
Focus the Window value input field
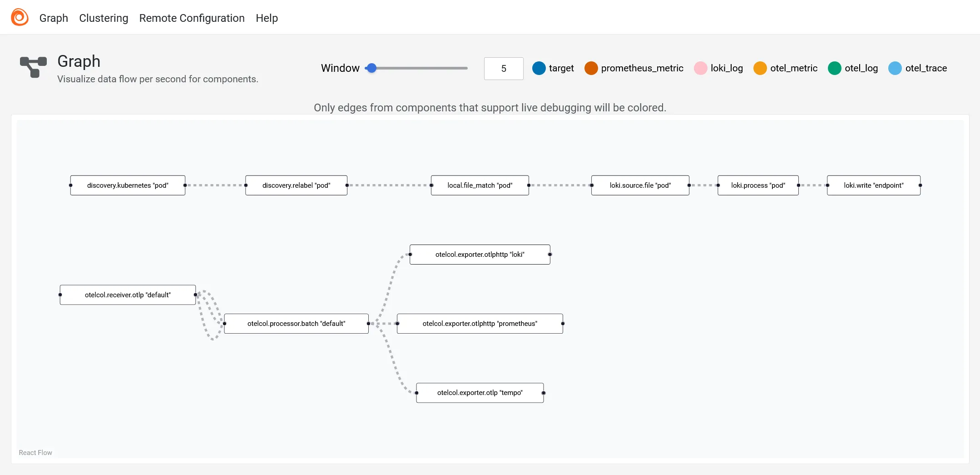(503, 69)
